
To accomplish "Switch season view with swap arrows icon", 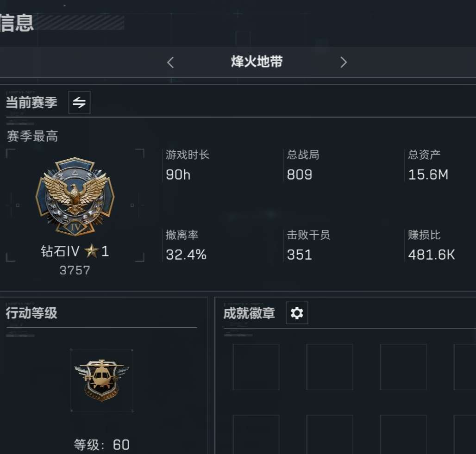I will [x=79, y=102].
